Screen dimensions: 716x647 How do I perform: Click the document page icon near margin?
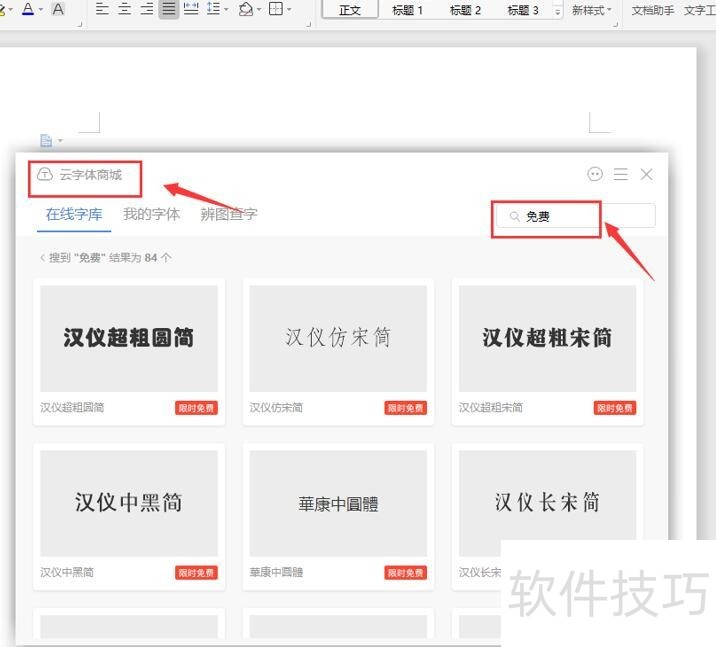pos(46,141)
